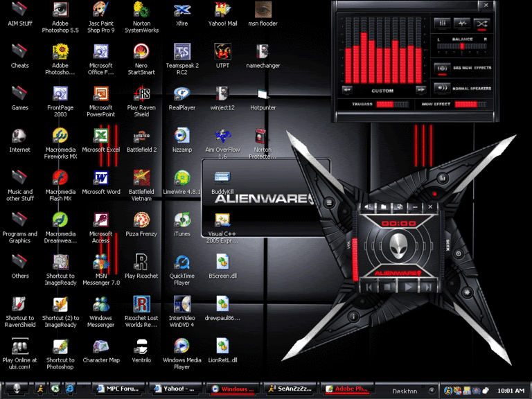The width and height of the screenshot is (532, 399).
Task: Toggle shuffle crossfade button in equalizer
Action: pyautogui.click(x=482, y=24)
